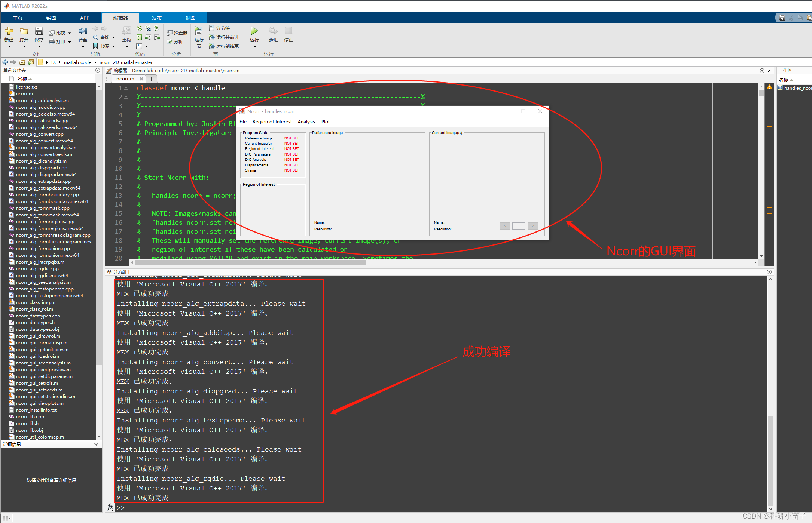Collapse the classdef code fold at line 1

(126, 88)
